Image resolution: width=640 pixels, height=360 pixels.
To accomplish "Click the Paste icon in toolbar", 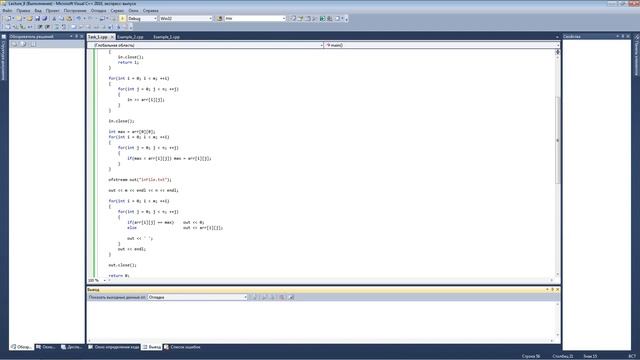I will 69,18.
